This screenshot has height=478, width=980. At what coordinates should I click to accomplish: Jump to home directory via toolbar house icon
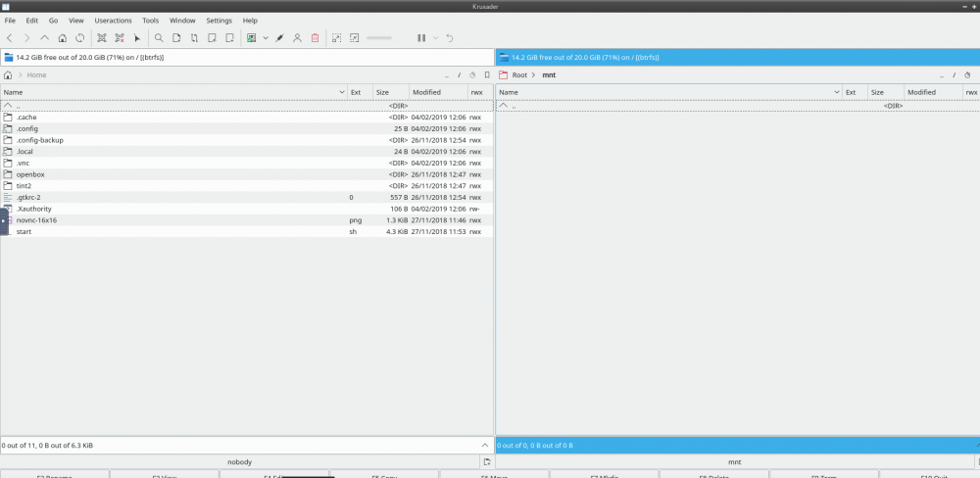point(63,38)
